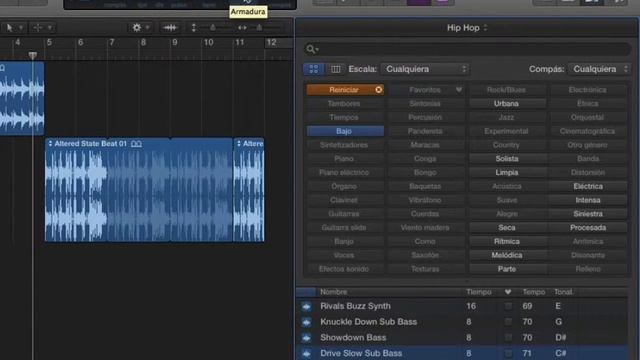Click the vertical zoom arrows icon

pos(194,28)
